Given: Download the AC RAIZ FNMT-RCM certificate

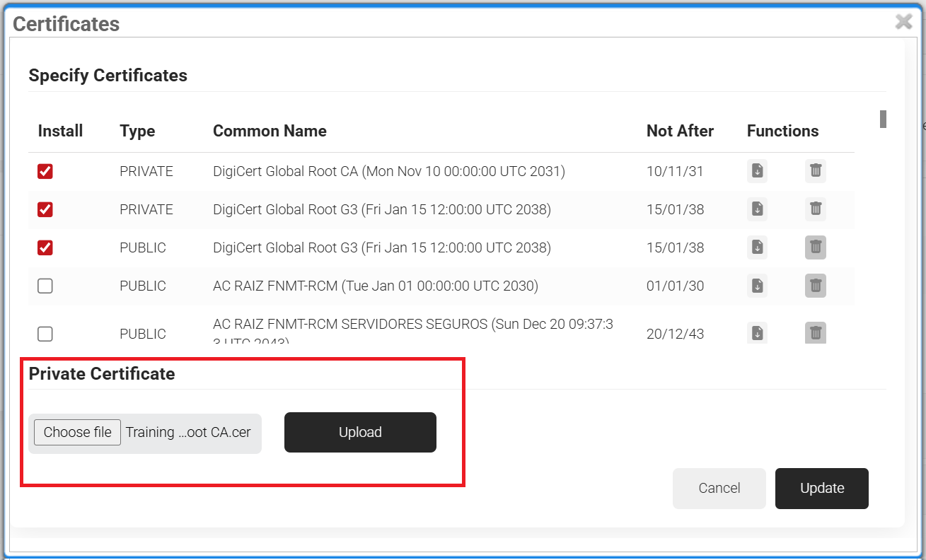Looking at the screenshot, I should coord(757,286).
